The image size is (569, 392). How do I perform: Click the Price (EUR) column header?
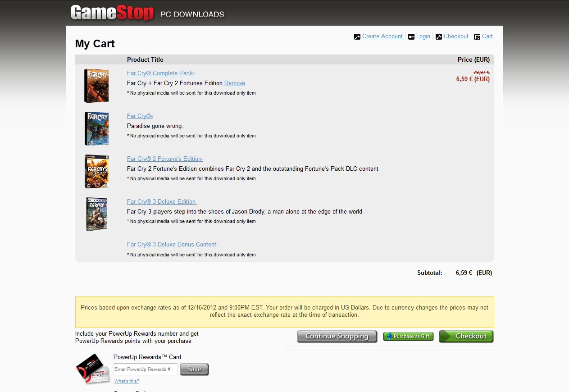pyautogui.click(x=473, y=59)
